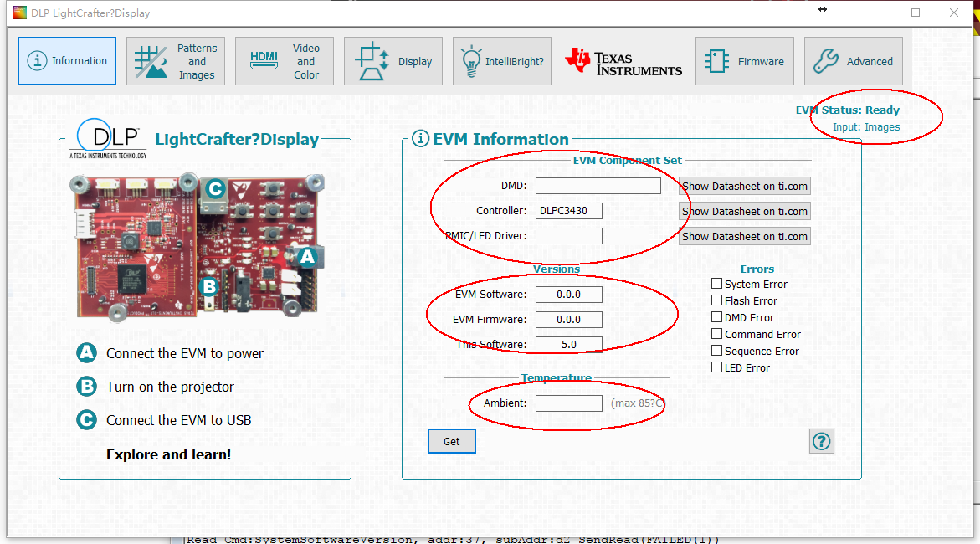
Task: Click the Advanced wrench icon
Action: [x=826, y=61]
